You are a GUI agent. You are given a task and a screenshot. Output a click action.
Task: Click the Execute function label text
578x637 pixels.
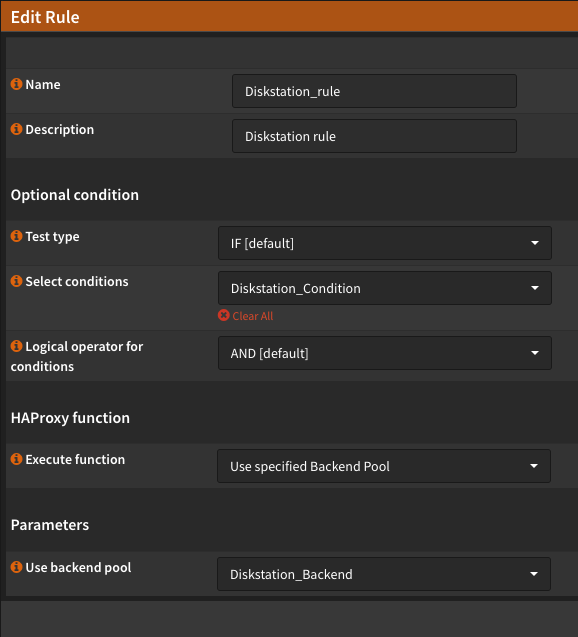point(75,459)
